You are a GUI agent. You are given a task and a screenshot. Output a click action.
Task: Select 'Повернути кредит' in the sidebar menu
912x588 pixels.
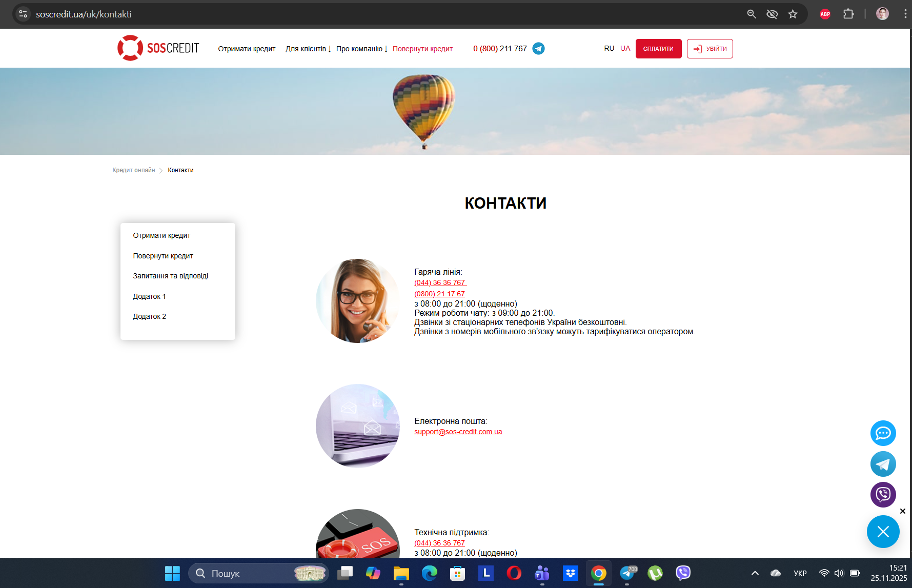(163, 256)
